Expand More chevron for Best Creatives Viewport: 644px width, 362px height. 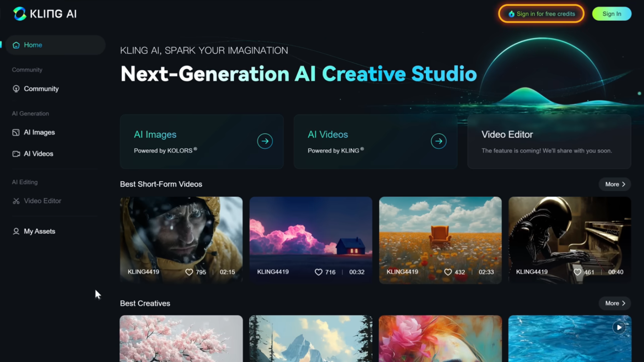(x=624, y=303)
